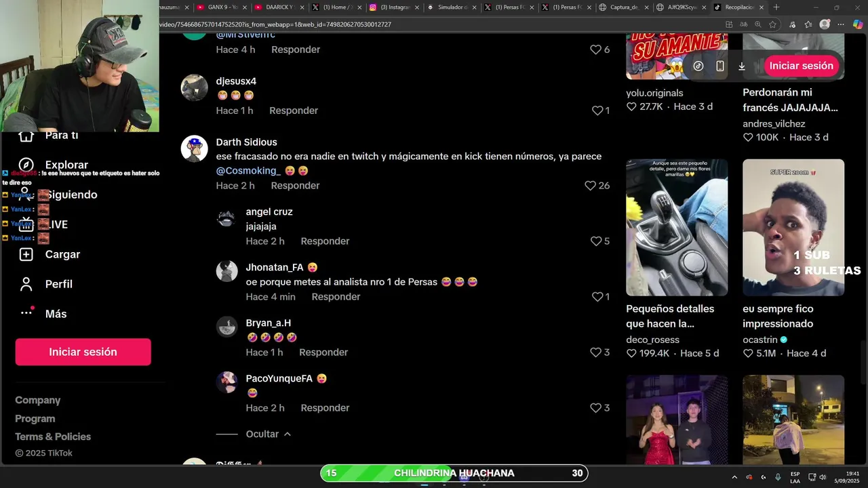Collapse replies with Ocultar
The height and width of the screenshot is (488, 868).
pos(269,434)
